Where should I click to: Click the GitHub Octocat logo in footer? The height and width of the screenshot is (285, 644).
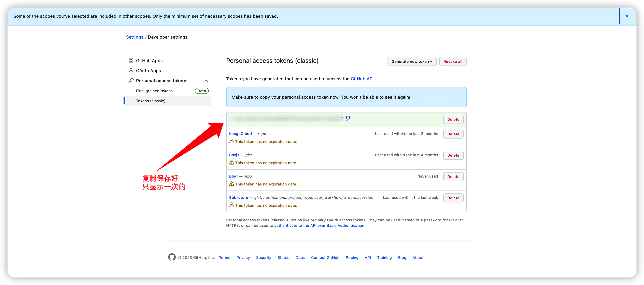[x=172, y=257]
